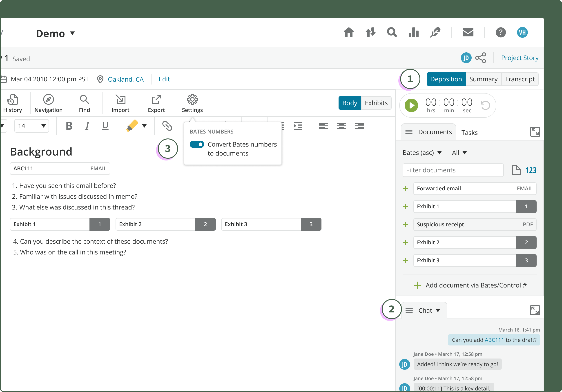
Task: Toggle Convert Bates numbers to documents
Action: pyautogui.click(x=197, y=144)
